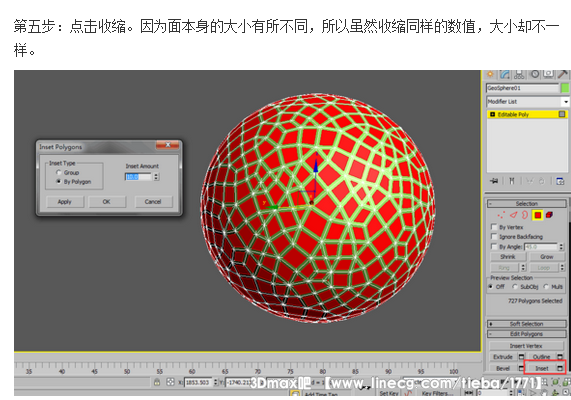Viewport: 571px width, 400px height.
Task: Select Edge sub-object level
Action: point(513,215)
